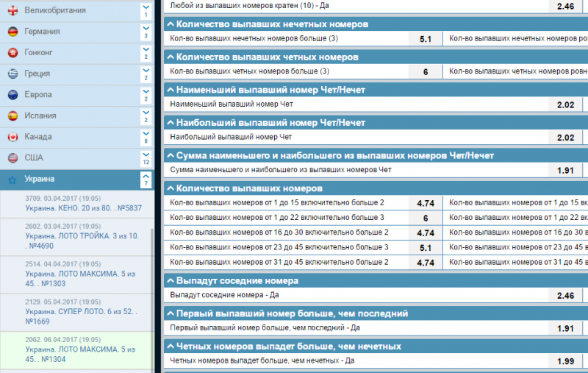Bet 4.74 on номеров от 16 до 30 больше 2
The width and height of the screenshot is (588, 373).
tap(426, 233)
